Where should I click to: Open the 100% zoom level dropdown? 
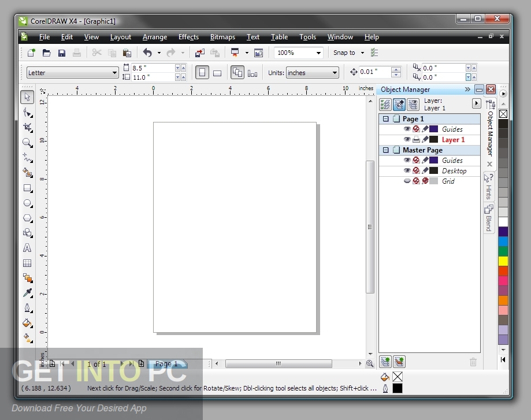pyautogui.click(x=318, y=53)
